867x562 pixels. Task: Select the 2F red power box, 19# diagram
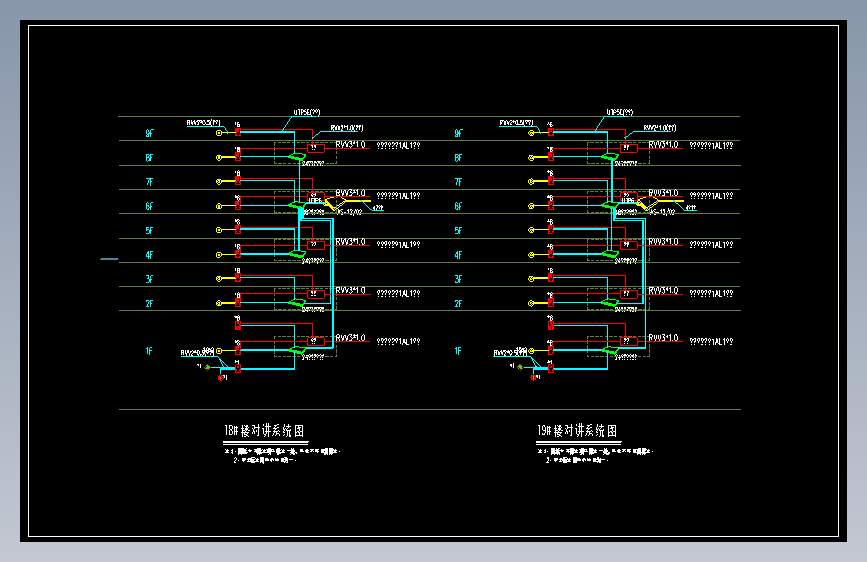click(x=629, y=294)
